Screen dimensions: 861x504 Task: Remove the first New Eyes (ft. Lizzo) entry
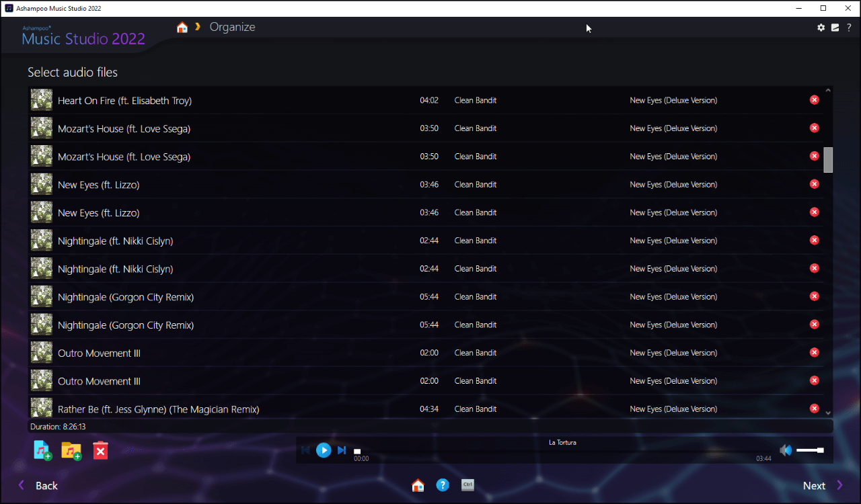tap(814, 184)
